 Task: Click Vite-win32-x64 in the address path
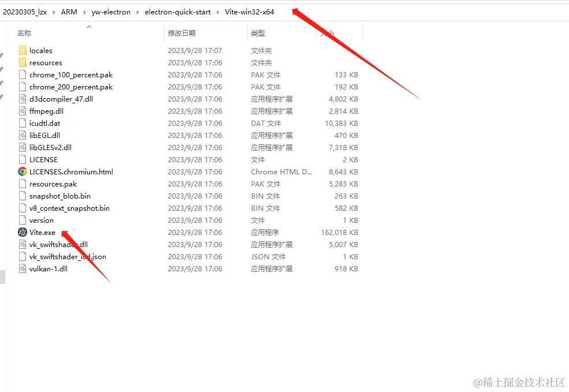pyautogui.click(x=250, y=12)
